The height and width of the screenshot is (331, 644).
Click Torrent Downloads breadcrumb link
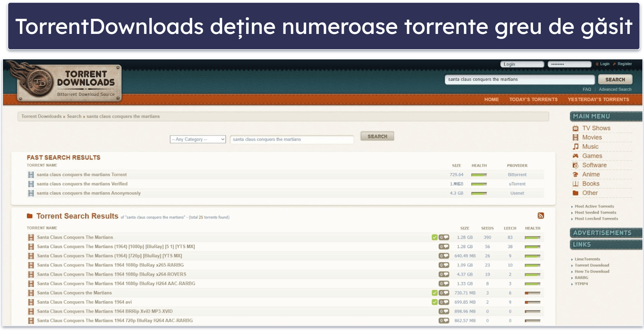point(41,116)
